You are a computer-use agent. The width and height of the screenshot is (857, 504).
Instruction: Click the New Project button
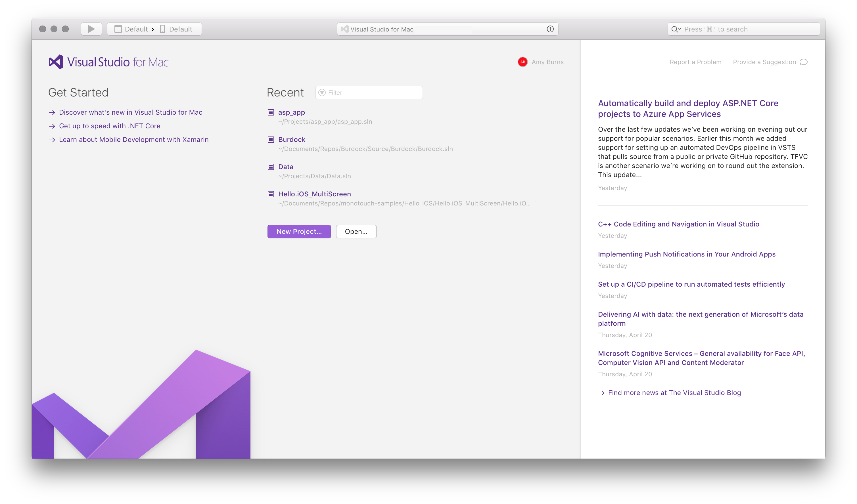[x=299, y=232]
